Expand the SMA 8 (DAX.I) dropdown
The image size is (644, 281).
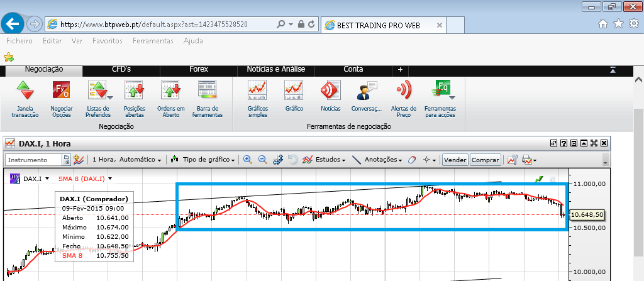pyautogui.click(x=109, y=179)
